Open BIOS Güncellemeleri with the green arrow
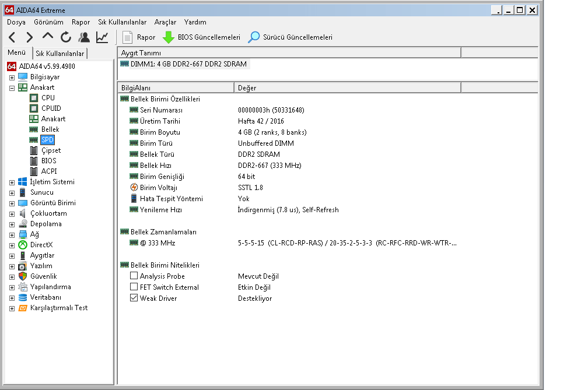The width and height of the screenshot is (588, 390). coord(202,37)
